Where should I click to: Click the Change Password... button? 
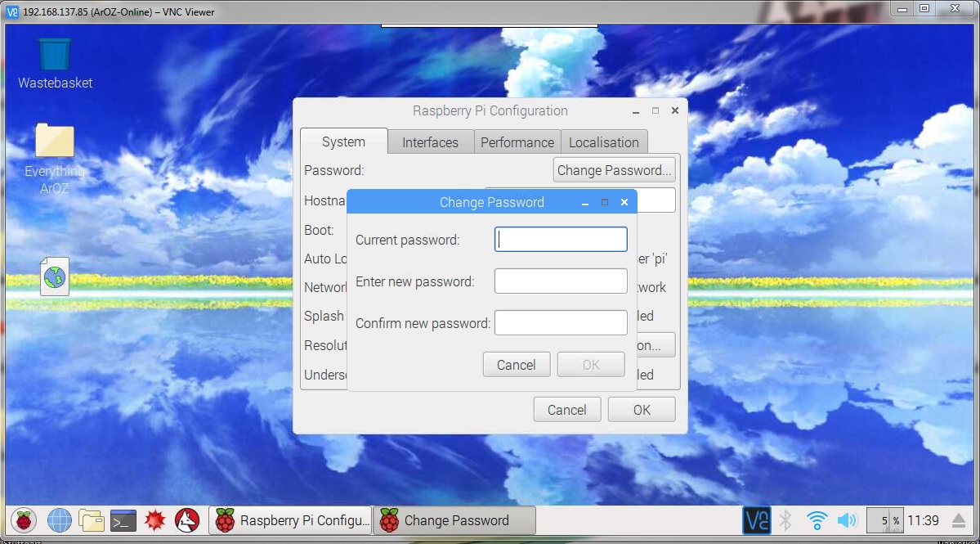click(615, 170)
